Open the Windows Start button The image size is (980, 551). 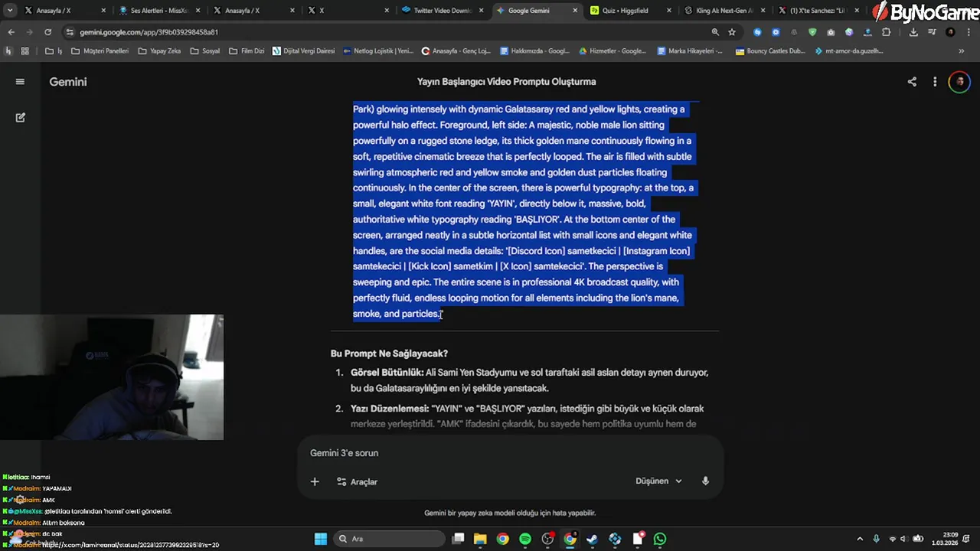(x=321, y=539)
